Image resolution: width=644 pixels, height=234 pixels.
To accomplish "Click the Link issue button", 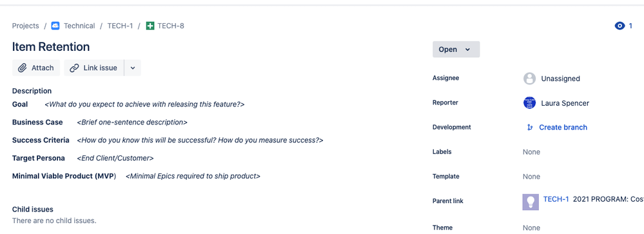I will 94,68.
